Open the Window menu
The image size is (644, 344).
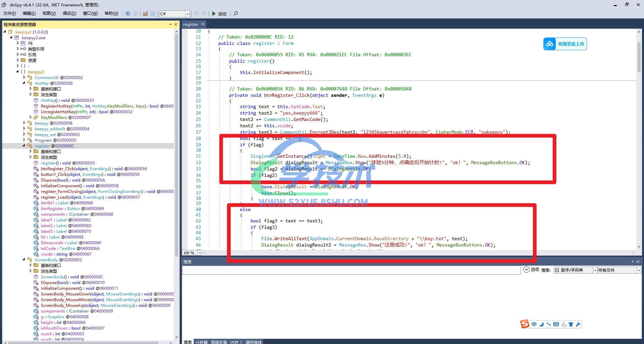tap(90, 13)
